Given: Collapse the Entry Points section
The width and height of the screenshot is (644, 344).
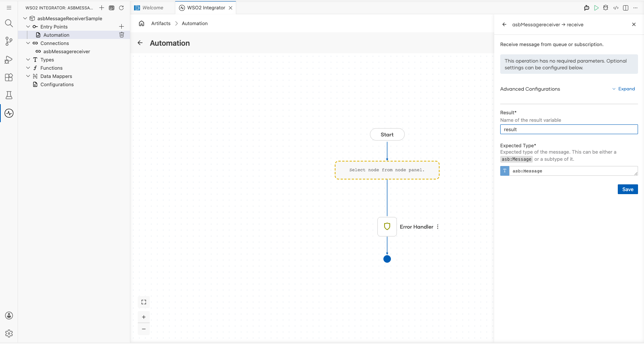Looking at the screenshot, I should (28, 27).
